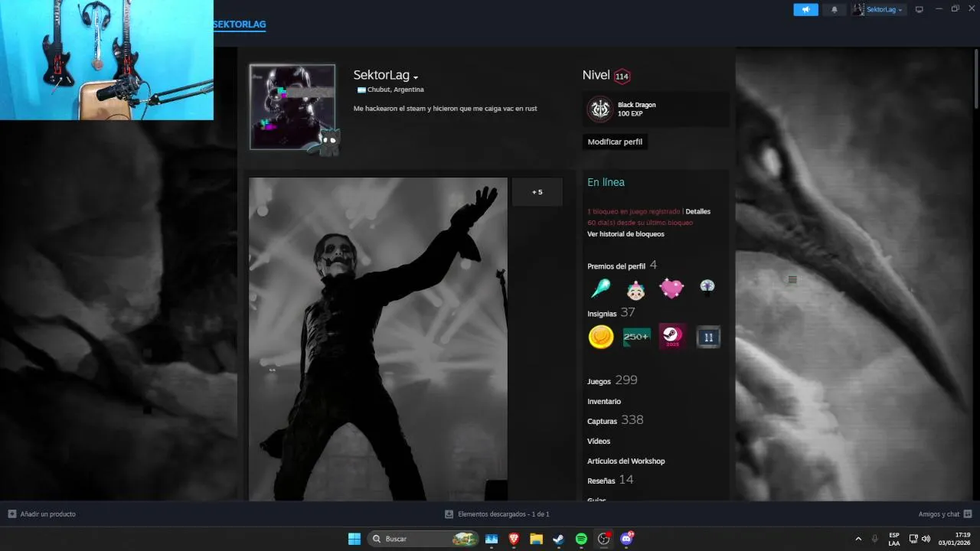The width and height of the screenshot is (980, 551).
Task: Open the SEKTORLAG tab in the Steam header
Action: 239,24
